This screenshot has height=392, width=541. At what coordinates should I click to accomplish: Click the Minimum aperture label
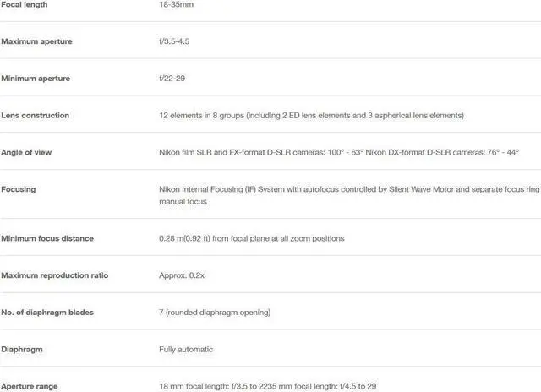point(36,79)
